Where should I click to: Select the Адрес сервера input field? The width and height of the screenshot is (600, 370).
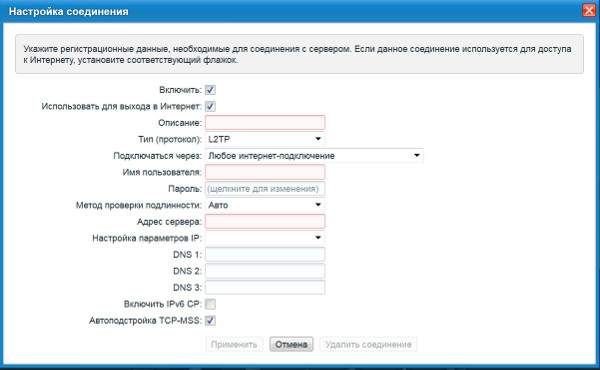tap(265, 222)
